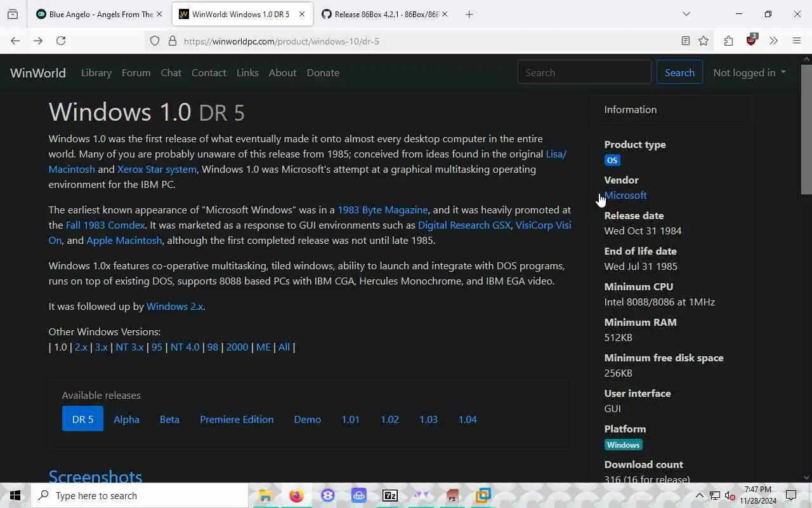Close the 86Box release tab
This screenshot has width=812, height=508.
pyautogui.click(x=445, y=14)
